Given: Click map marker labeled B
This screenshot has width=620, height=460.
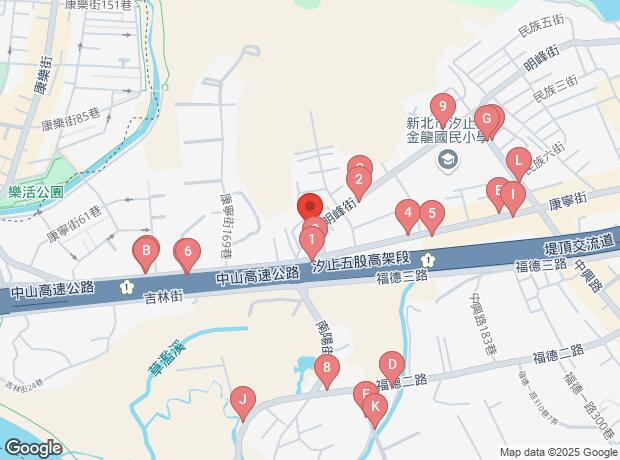Looking at the screenshot, I should 146,254.
